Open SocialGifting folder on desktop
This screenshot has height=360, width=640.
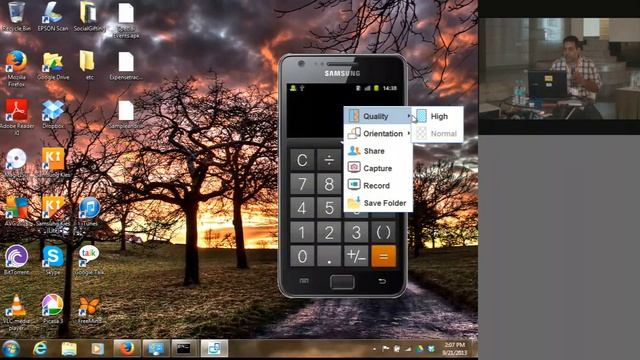coord(89,17)
